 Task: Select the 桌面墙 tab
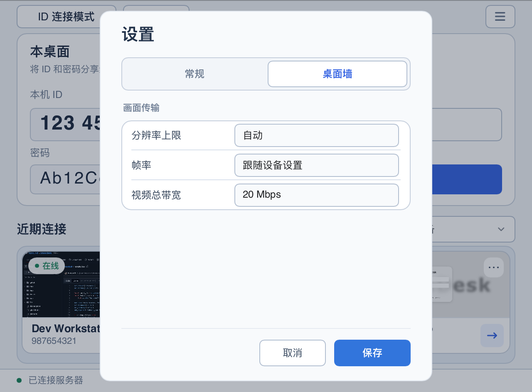tap(337, 74)
